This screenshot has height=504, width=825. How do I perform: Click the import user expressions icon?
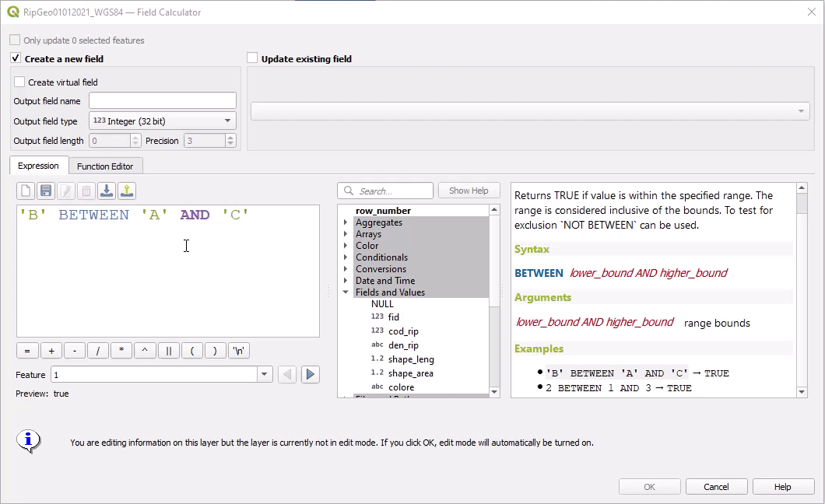coord(107,191)
